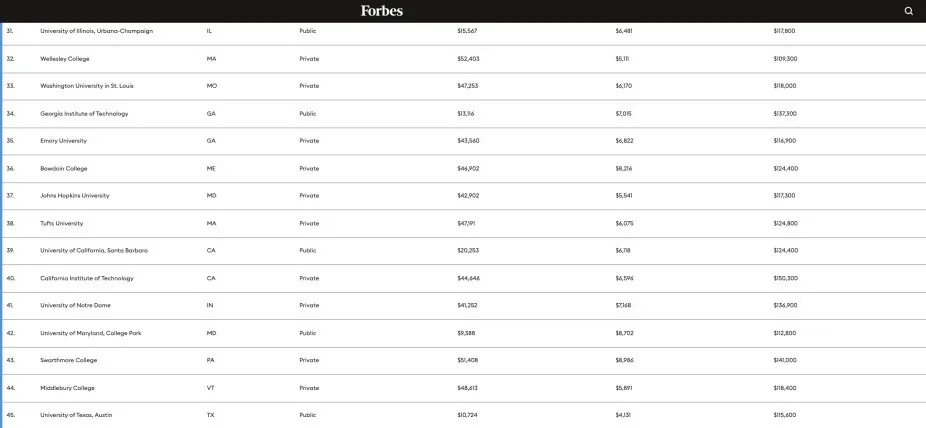Click the $150,300 salary value
This screenshot has height=428, width=926.
(x=785, y=278)
